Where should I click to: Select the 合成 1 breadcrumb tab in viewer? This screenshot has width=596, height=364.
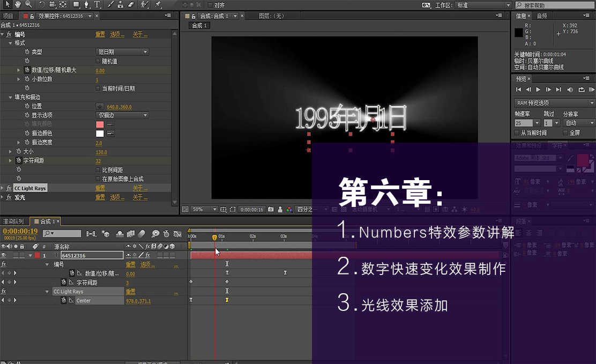[x=199, y=26]
